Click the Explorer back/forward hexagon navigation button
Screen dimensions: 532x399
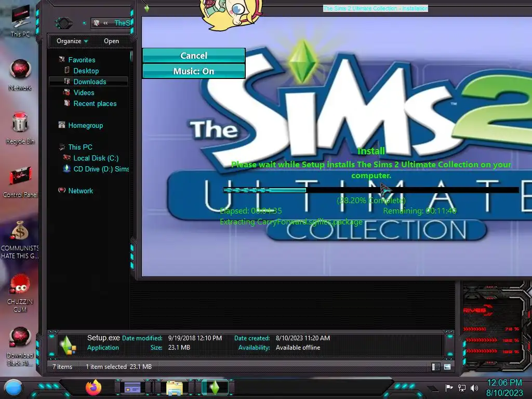pos(63,23)
